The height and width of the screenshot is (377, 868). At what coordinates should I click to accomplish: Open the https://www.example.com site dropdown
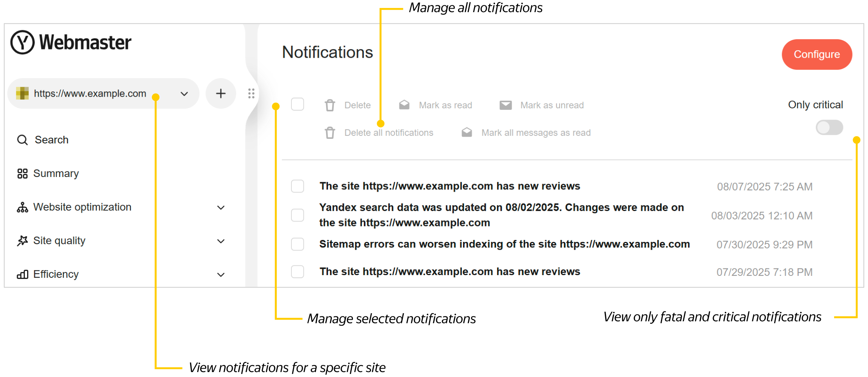184,94
